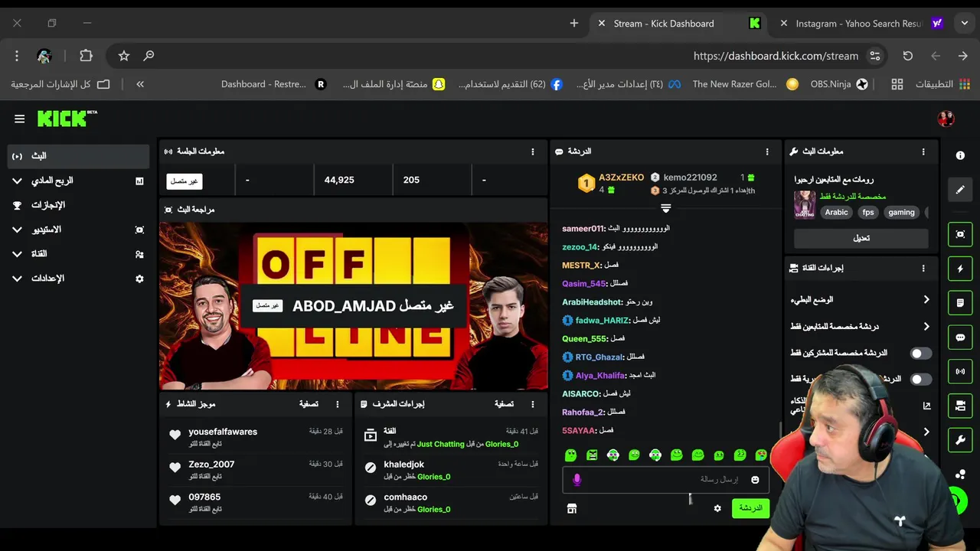Collapse the pinned chat leaderboard arrow

666,208
